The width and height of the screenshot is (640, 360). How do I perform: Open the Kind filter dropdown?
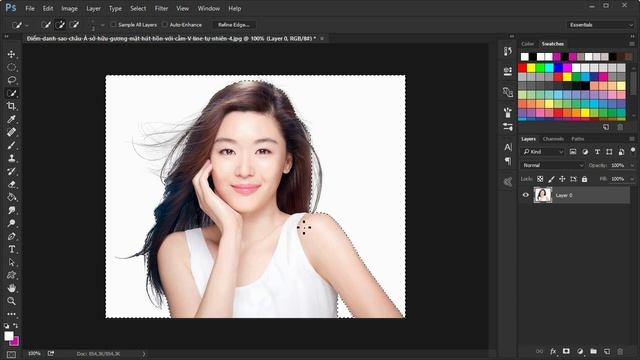(x=543, y=152)
